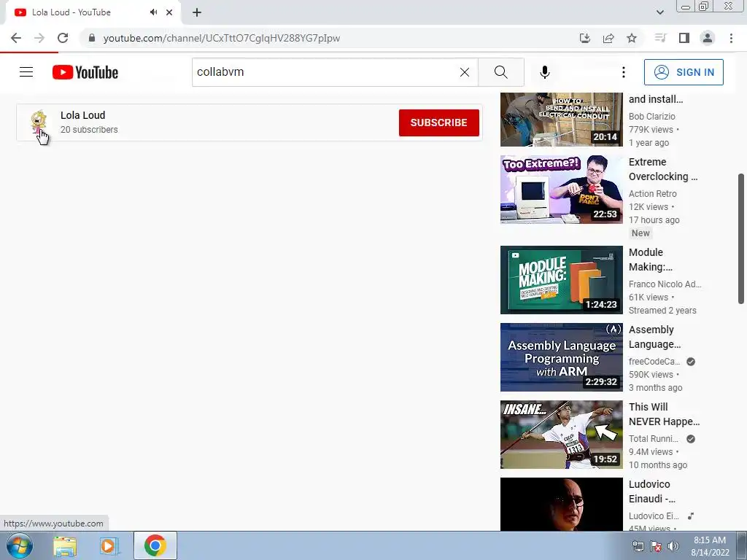
Task: Open Lola Loud channel avatar
Action: tap(39, 122)
